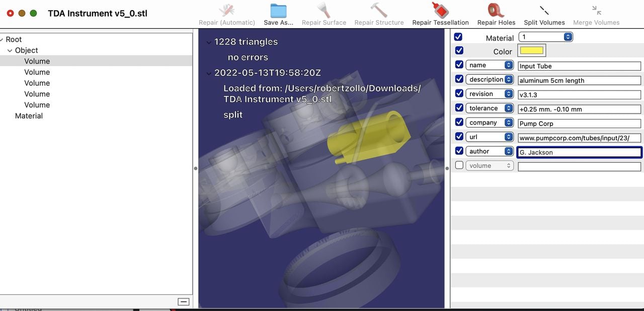Disable the author property checkbox

tap(458, 150)
